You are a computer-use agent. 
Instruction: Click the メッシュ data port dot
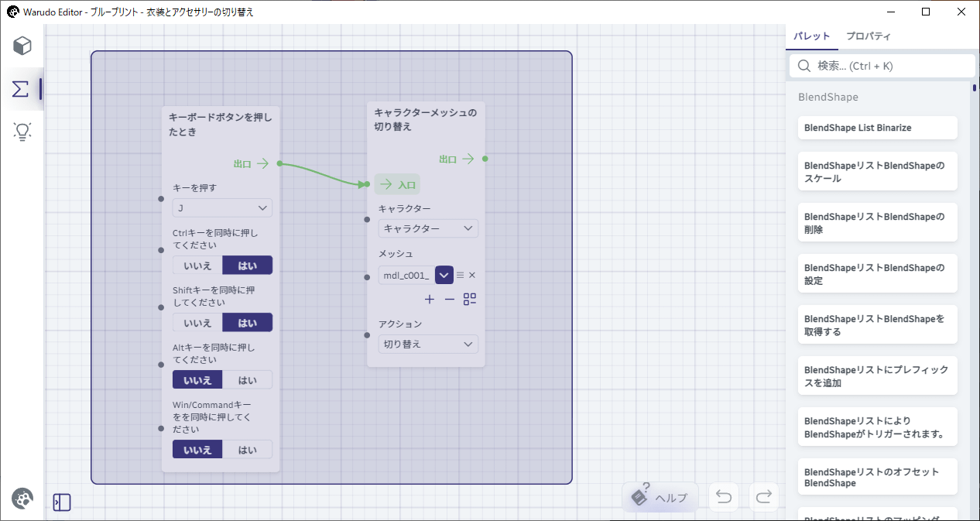click(367, 277)
